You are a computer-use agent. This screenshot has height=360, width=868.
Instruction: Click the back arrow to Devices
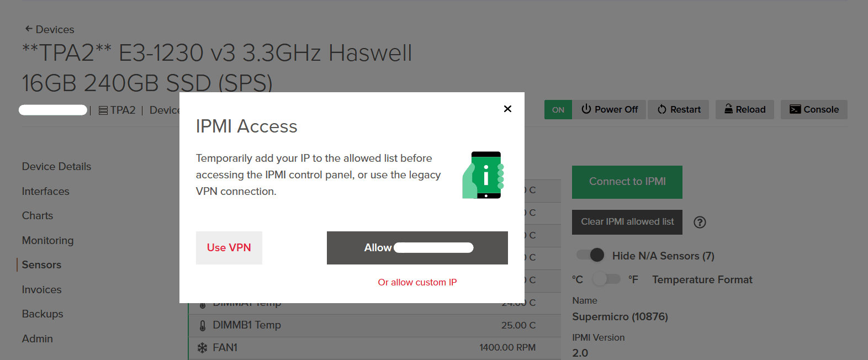click(x=29, y=29)
